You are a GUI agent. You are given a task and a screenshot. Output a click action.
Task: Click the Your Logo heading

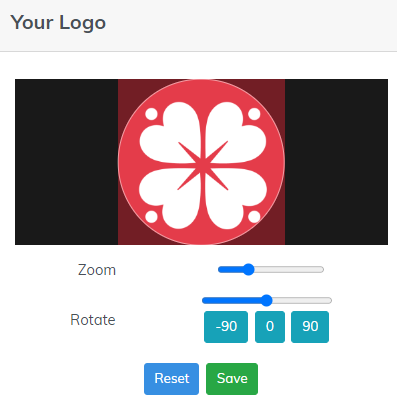click(x=58, y=23)
